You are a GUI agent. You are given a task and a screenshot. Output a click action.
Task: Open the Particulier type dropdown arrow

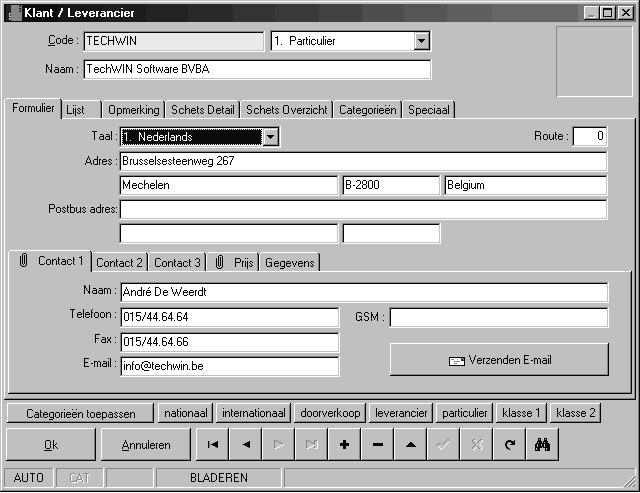pyautogui.click(x=422, y=41)
